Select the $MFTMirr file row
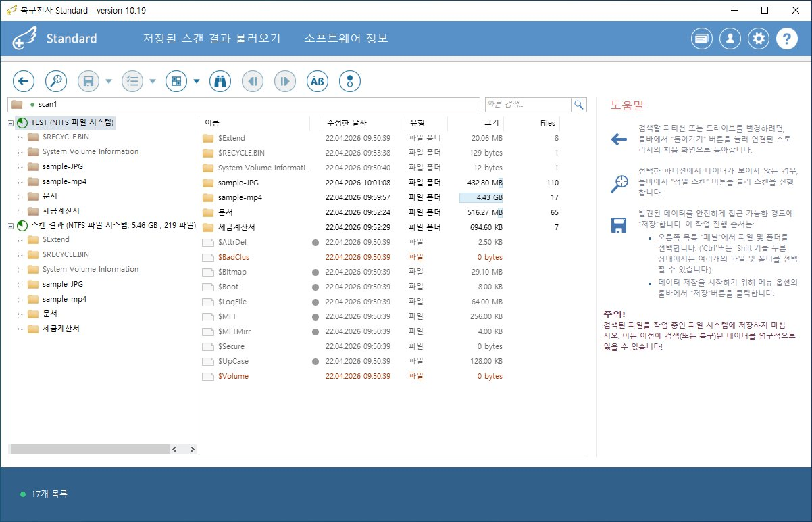Screen dimensions: 812x522 pos(382,331)
